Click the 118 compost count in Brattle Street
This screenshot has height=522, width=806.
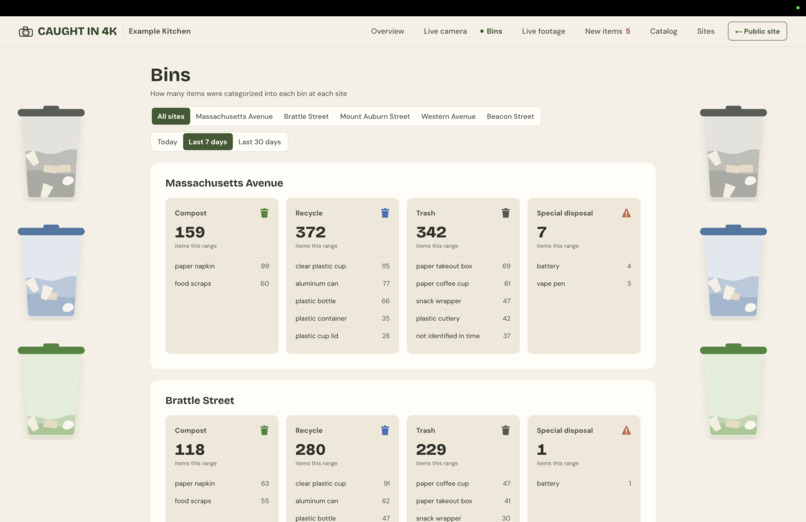[190, 450]
